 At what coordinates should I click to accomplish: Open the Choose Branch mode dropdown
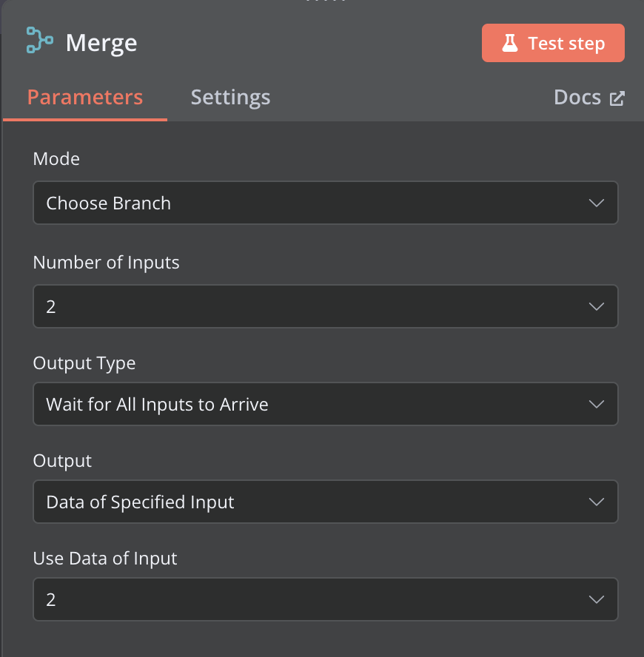(326, 203)
